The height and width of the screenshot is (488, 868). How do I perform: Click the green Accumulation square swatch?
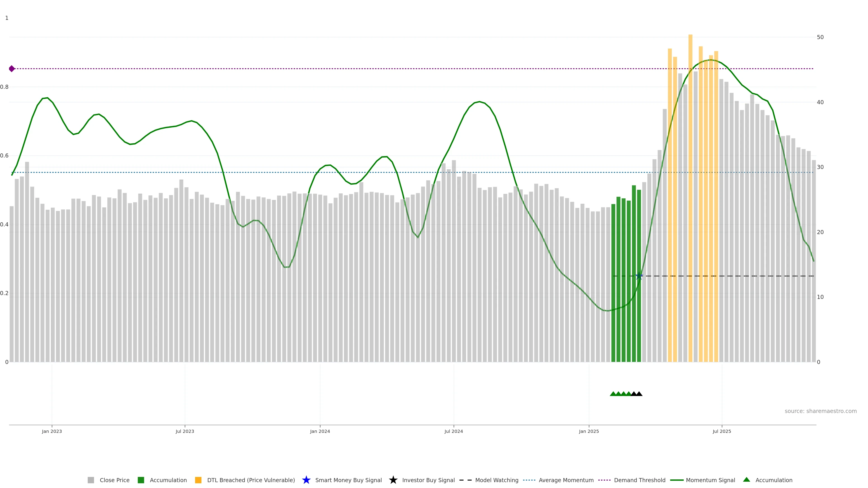[141, 480]
